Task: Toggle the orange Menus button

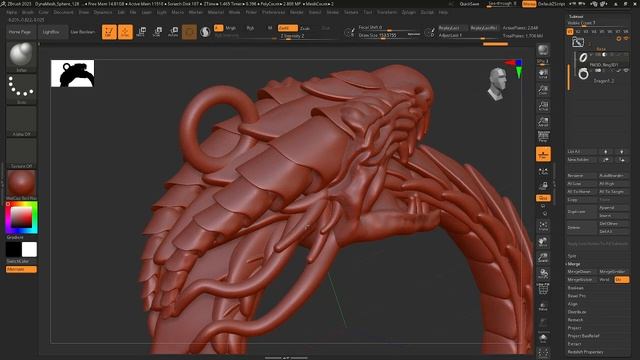Action: 529,4
